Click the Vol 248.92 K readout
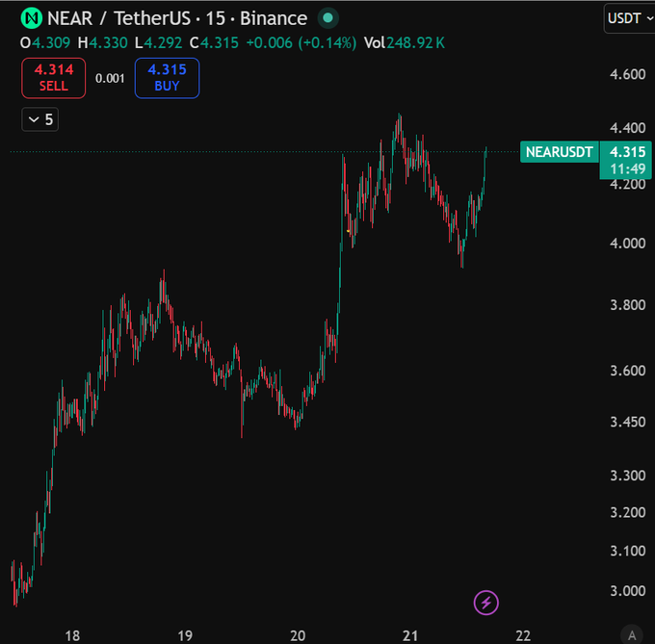655x644 pixels. click(x=405, y=42)
